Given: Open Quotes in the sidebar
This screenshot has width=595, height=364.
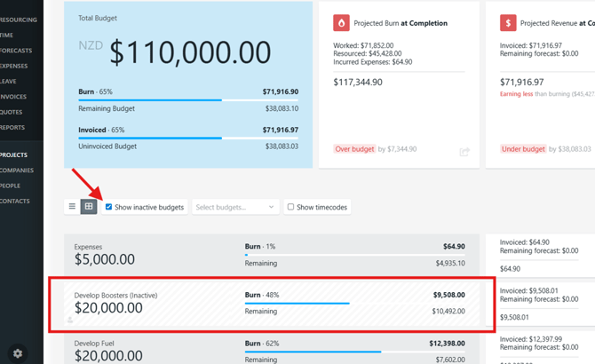Looking at the screenshot, I should pyautogui.click(x=11, y=112).
